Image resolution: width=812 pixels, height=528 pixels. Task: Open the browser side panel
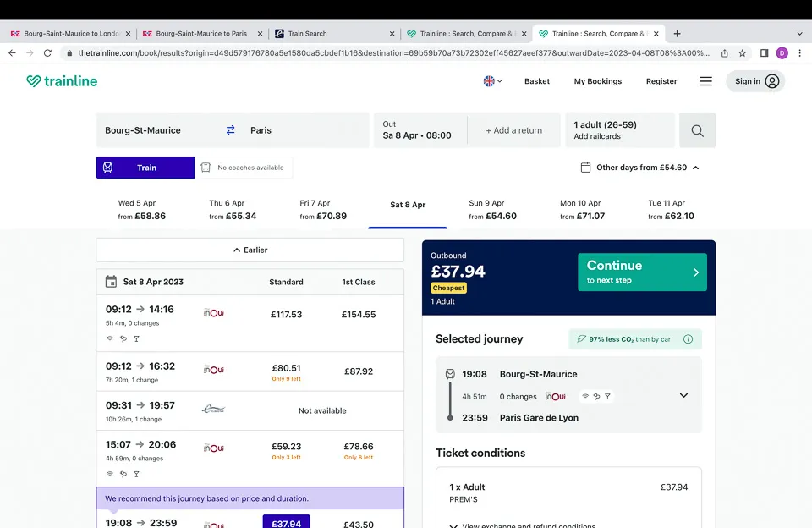764,52
